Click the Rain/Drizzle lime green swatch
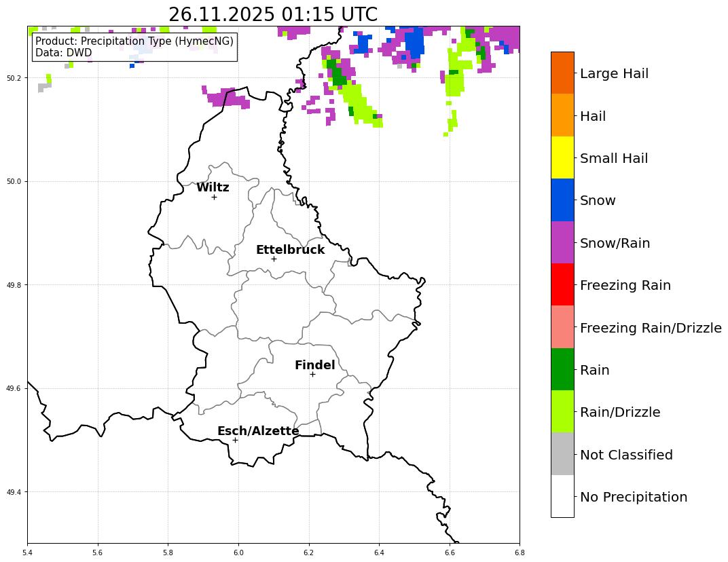The width and height of the screenshot is (728, 562). tap(562, 411)
